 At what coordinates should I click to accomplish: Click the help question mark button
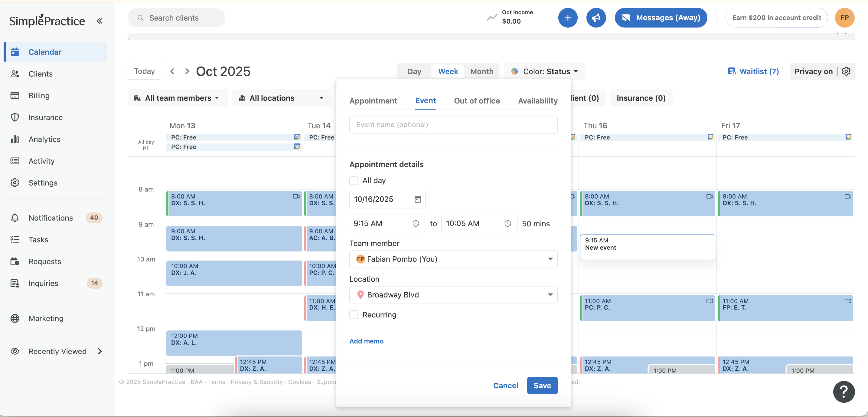[844, 392]
